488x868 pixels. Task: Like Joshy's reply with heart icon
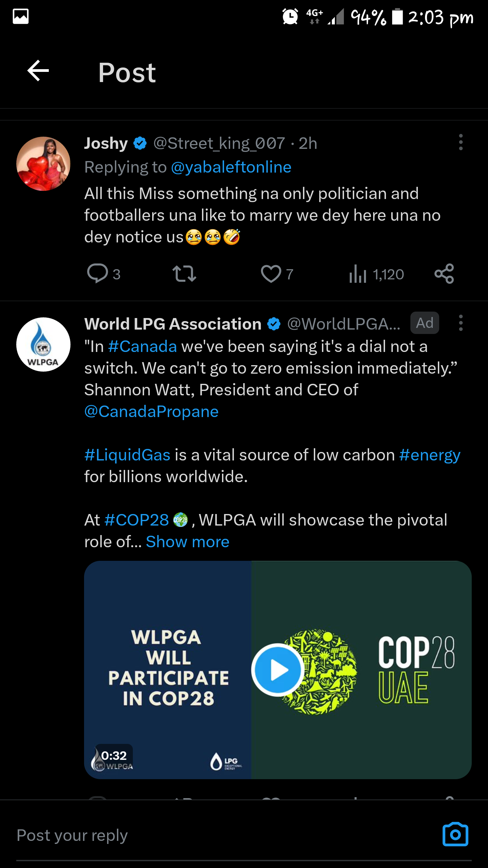pyautogui.click(x=271, y=273)
